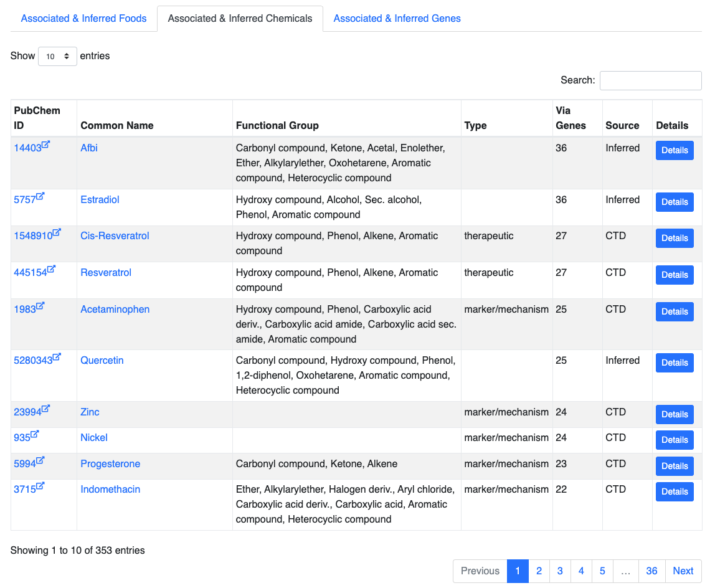Open PubChem ID 935 link
The width and height of the screenshot is (715, 588).
[22, 437]
